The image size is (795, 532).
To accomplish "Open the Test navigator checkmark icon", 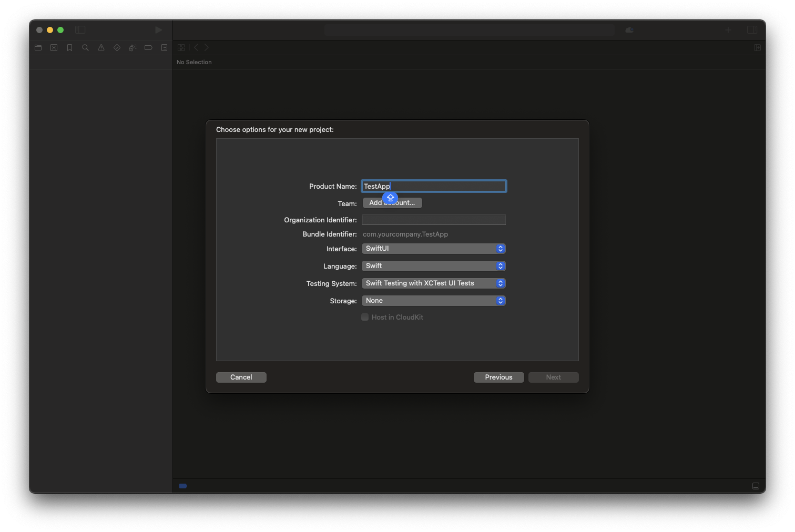I will (x=117, y=47).
